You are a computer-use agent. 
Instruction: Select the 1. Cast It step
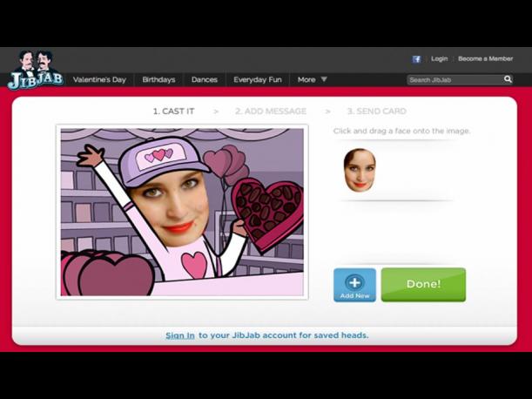(173, 112)
